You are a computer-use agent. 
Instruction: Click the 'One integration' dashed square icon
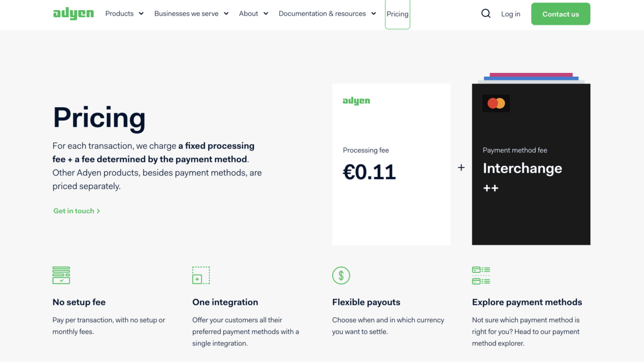pos(201,275)
